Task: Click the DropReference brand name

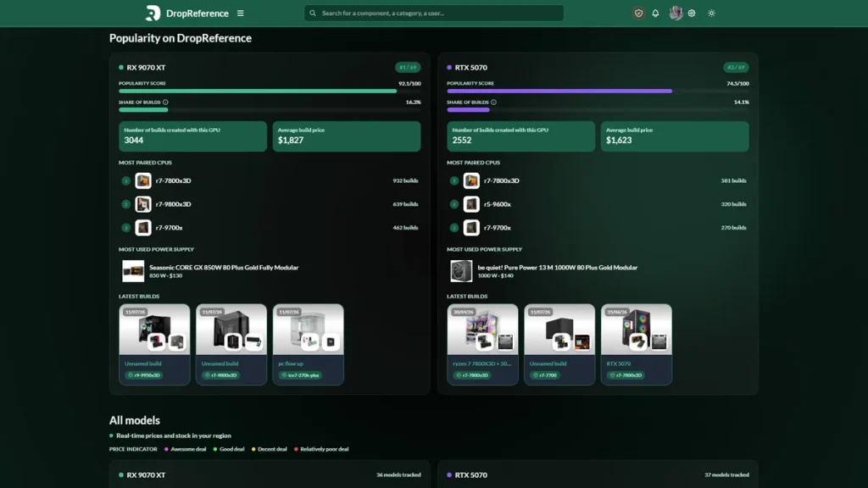Action: [197, 14]
